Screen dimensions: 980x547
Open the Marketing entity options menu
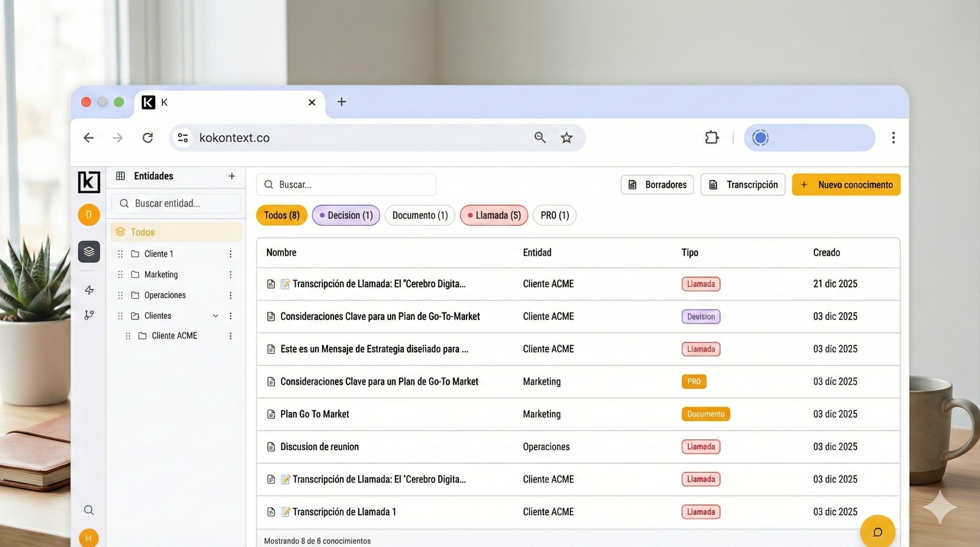(x=230, y=274)
